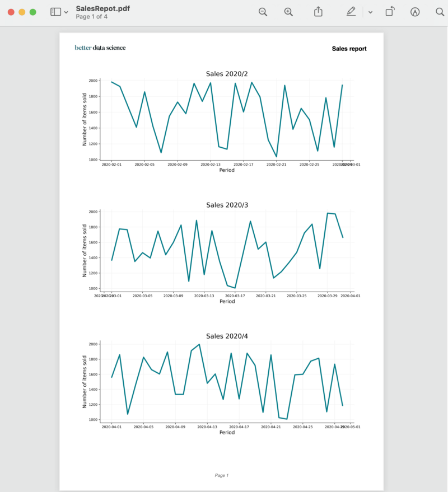Click the 'Sales 2020/2' chart title
This screenshot has width=448, height=492.
coord(227,74)
